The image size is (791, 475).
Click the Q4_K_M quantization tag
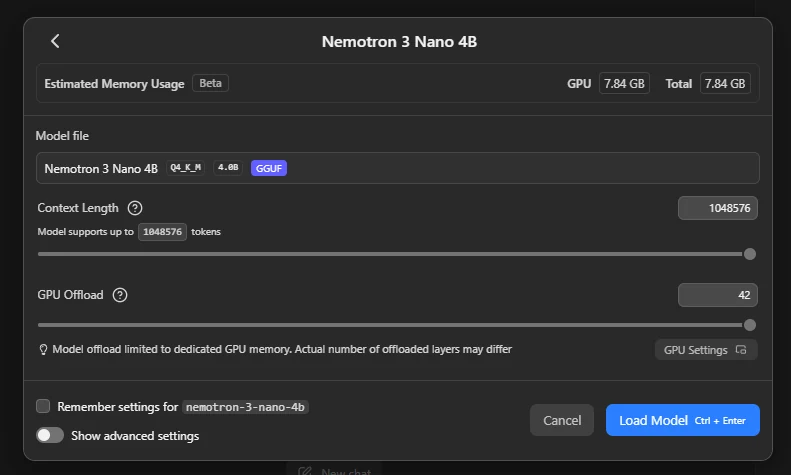coord(186,167)
